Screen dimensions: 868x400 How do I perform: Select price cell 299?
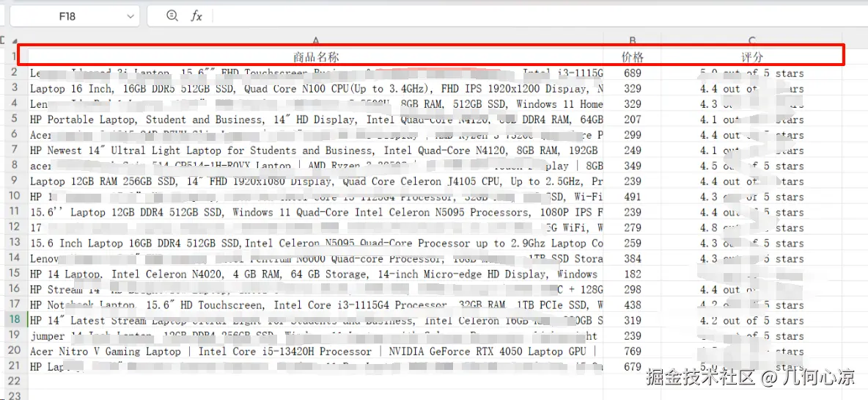coord(632,135)
